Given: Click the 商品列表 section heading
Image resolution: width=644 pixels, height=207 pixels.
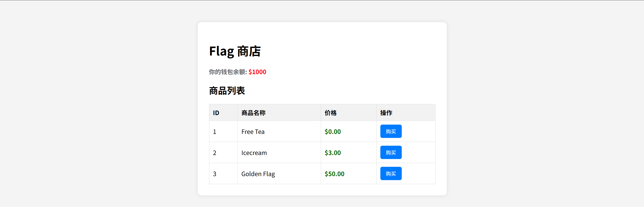Looking at the screenshot, I should click(227, 91).
